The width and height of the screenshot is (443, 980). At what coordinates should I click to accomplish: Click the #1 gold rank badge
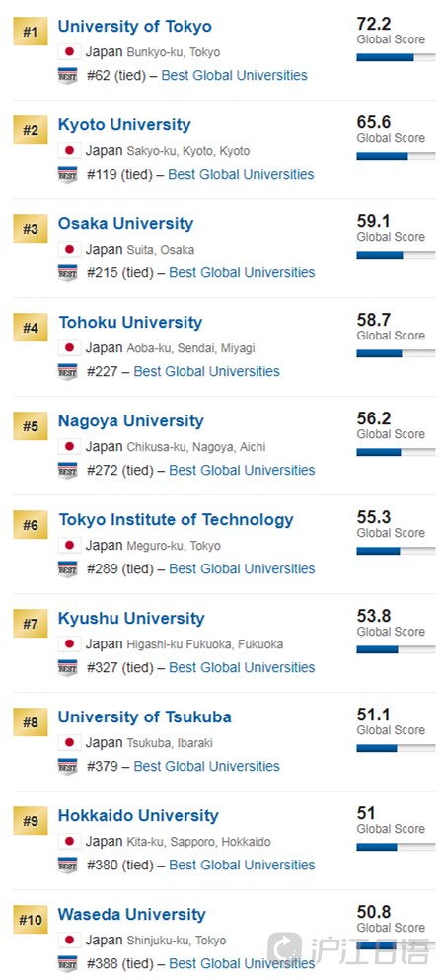tap(30, 32)
